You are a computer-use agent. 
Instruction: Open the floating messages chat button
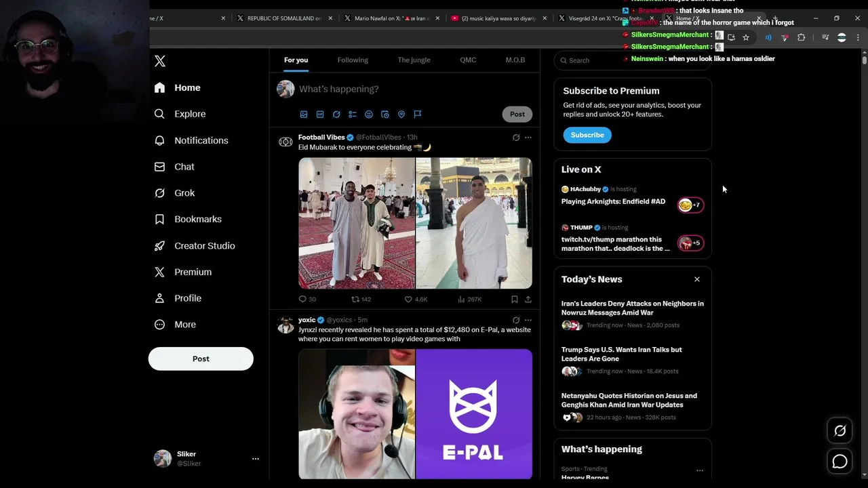pos(840,462)
